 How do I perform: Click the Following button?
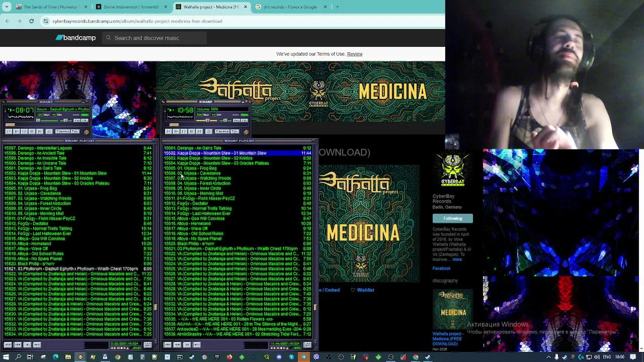coord(453,218)
